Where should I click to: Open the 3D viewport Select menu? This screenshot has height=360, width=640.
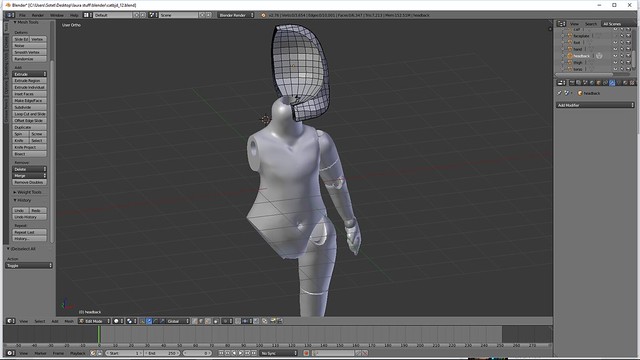click(40, 321)
